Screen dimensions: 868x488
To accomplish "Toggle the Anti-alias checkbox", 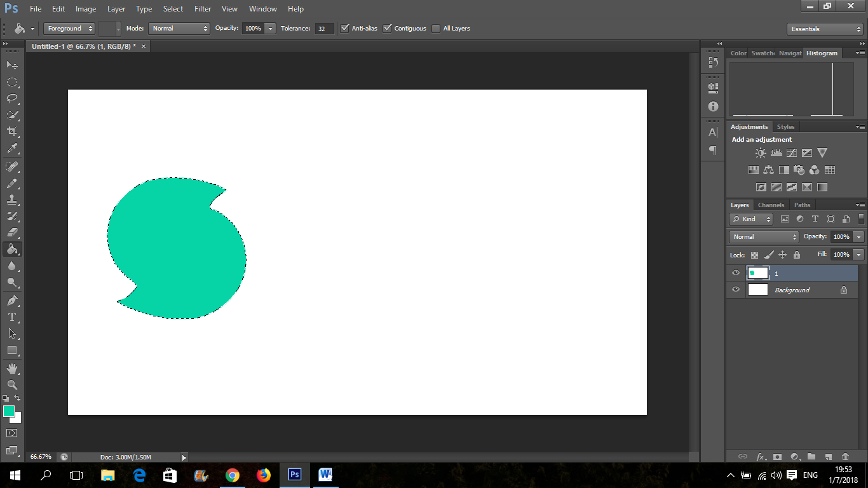I will point(344,28).
